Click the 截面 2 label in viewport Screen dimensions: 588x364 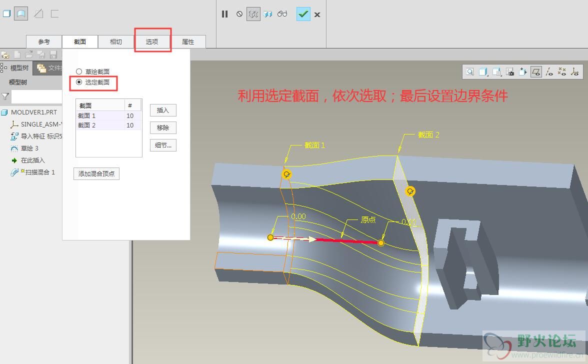(x=428, y=134)
